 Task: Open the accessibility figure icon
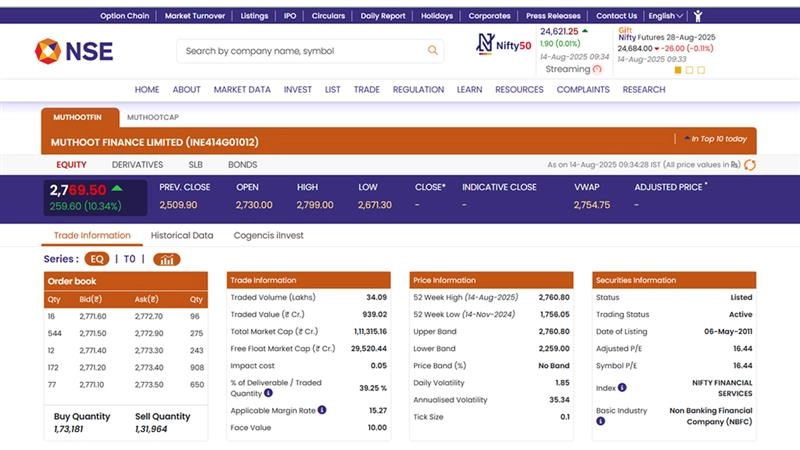pos(698,16)
